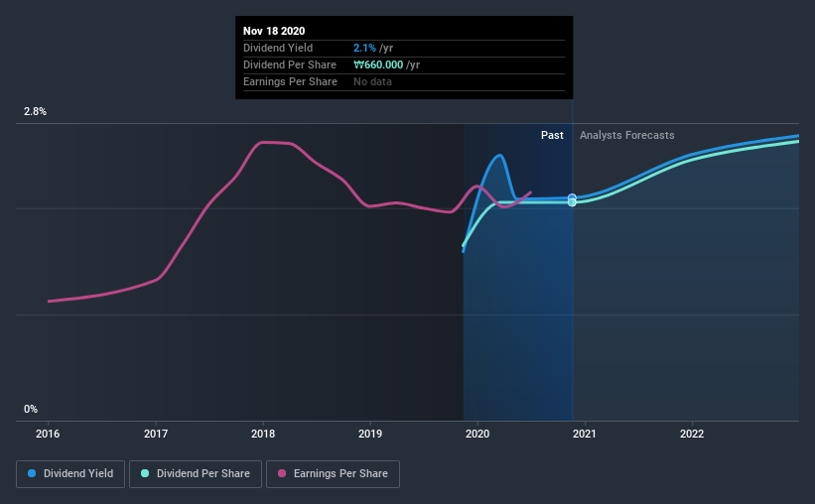Click the pink Earnings Per Share legend dot
This screenshot has height=504, width=815.
point(282,473)
